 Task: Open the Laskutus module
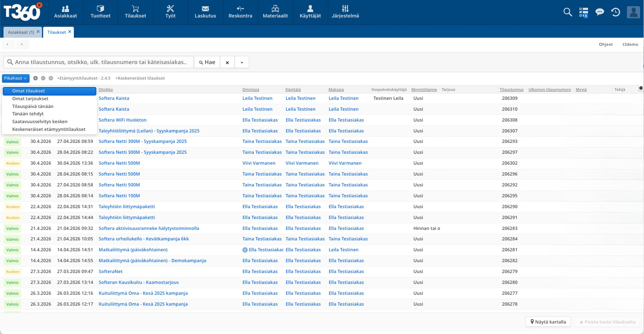(x=205, y=12)
